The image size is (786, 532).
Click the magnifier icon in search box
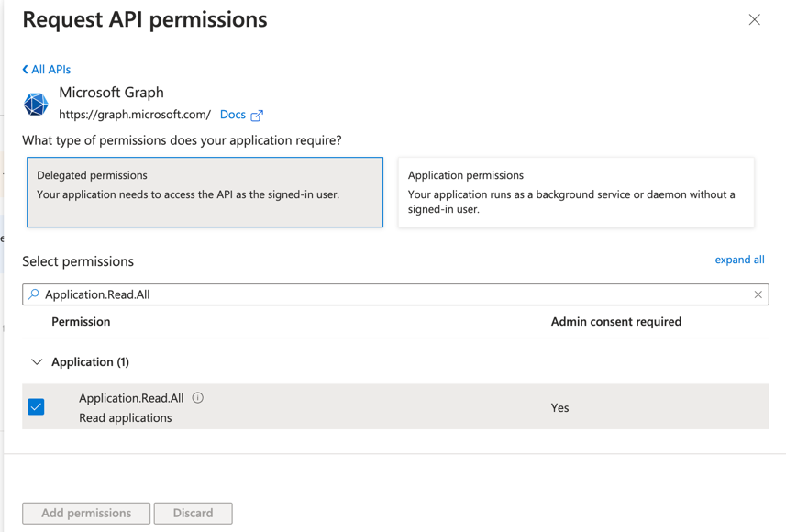pyautogui.click(x=34, y=294)
